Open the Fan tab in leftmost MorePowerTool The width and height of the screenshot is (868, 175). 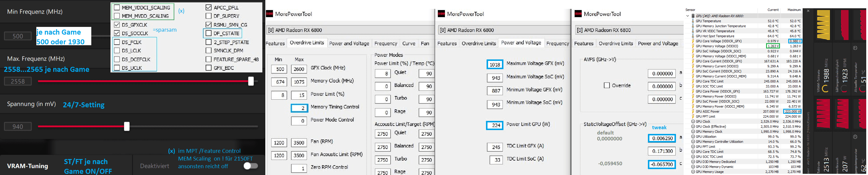[x=425, y=43]
